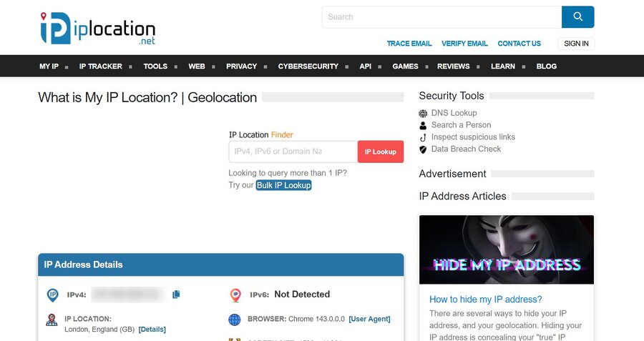Click the DNS Lookup globe icon

click(x=423, y=113)
